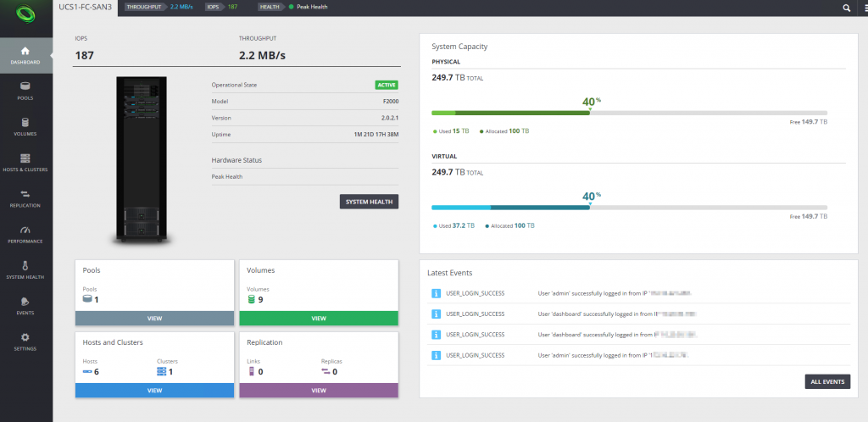Click the green swirl logo icon
The height and width of the screenshot is (422, 868).
[x=26, y=14]
